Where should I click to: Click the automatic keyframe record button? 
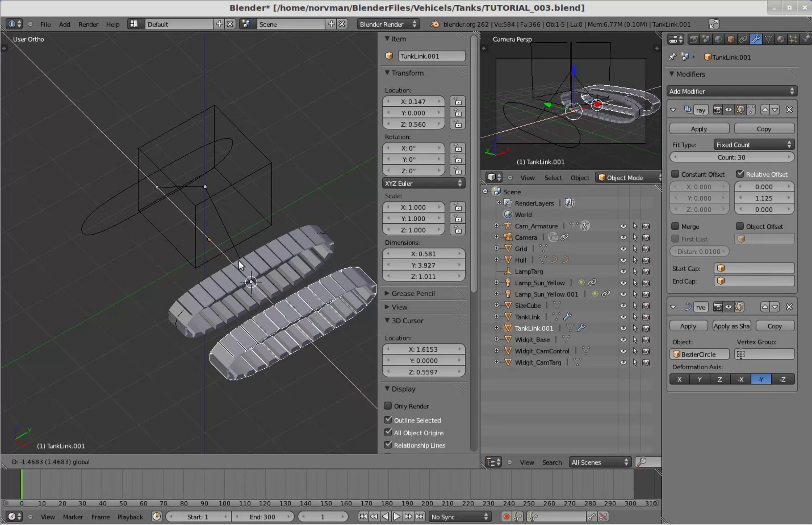[506, 517]
